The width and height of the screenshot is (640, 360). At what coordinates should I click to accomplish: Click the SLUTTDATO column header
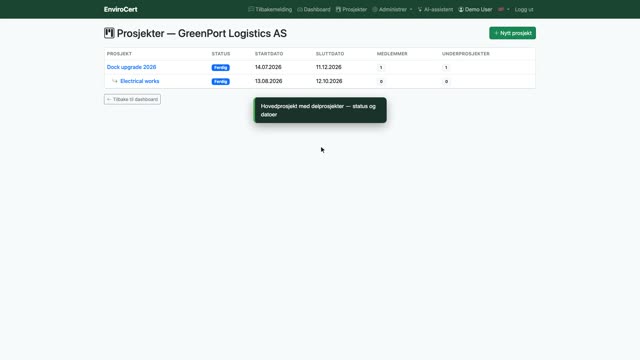tap(330, 54)
